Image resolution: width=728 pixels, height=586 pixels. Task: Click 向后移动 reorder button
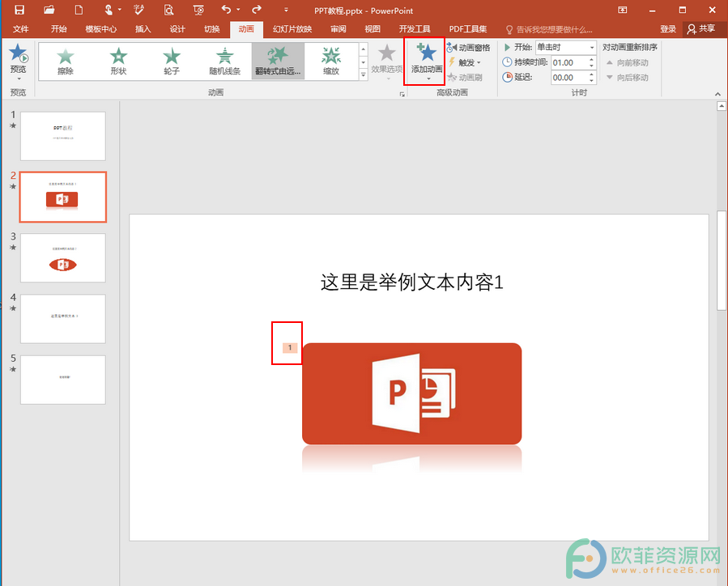click(628, 78)
